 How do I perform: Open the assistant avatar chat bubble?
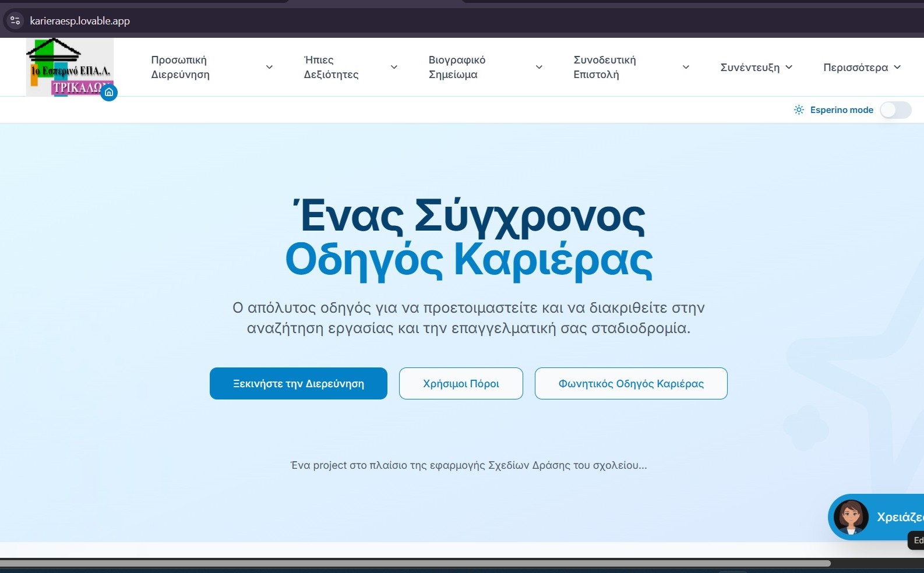click(851, 517)
